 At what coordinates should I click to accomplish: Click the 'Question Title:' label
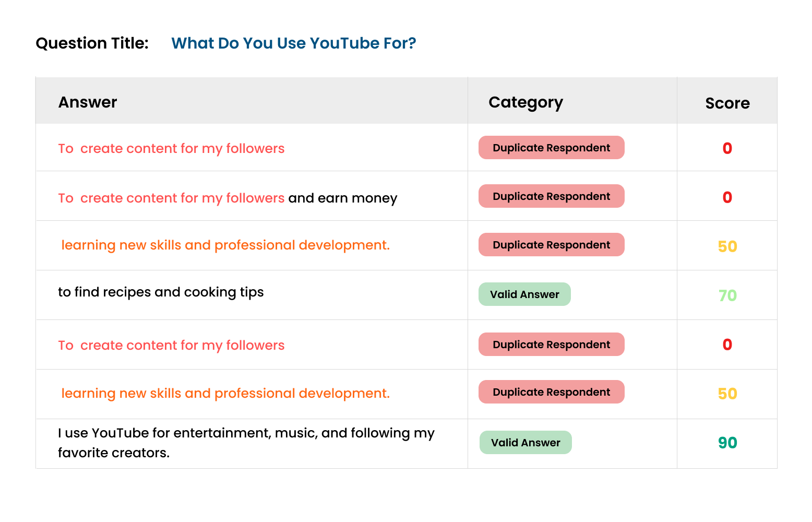pos(92,43)
